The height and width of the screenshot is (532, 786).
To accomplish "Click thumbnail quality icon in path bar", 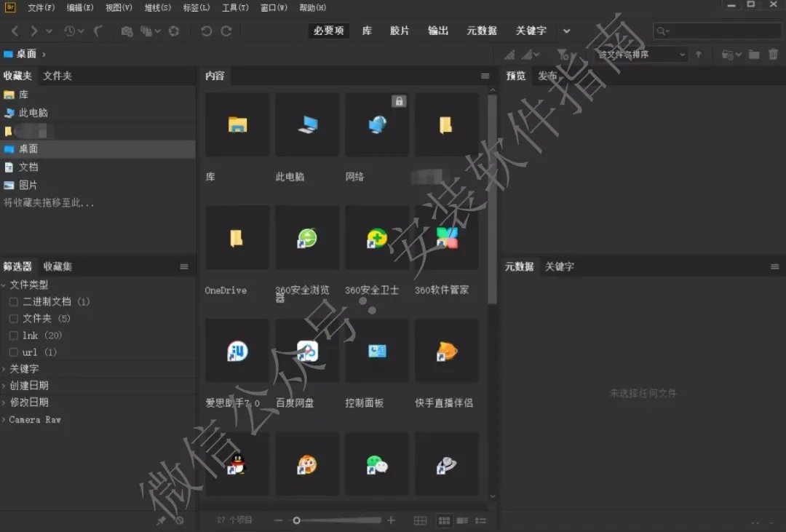I will point(509,54).
